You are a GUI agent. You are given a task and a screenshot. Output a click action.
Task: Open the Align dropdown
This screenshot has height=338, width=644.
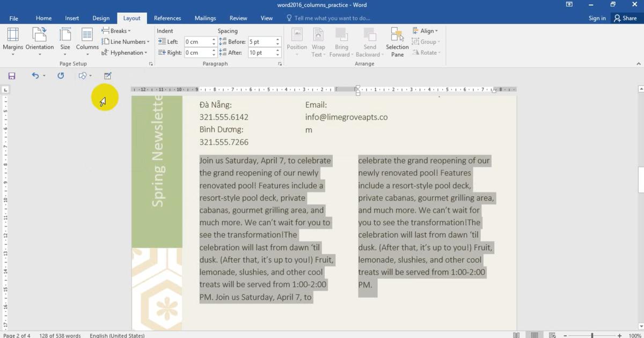click(x=425, y=31)
